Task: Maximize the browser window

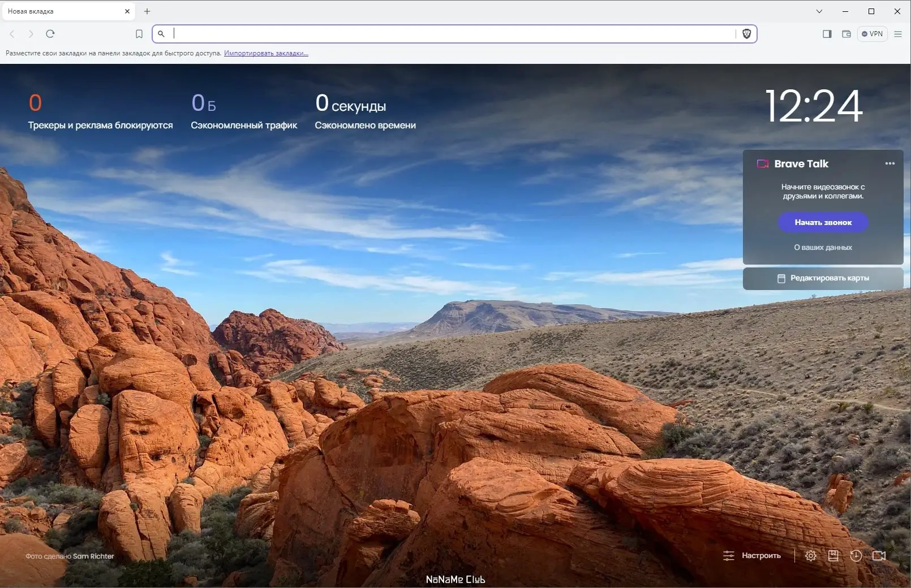Action: click(871, 11)
